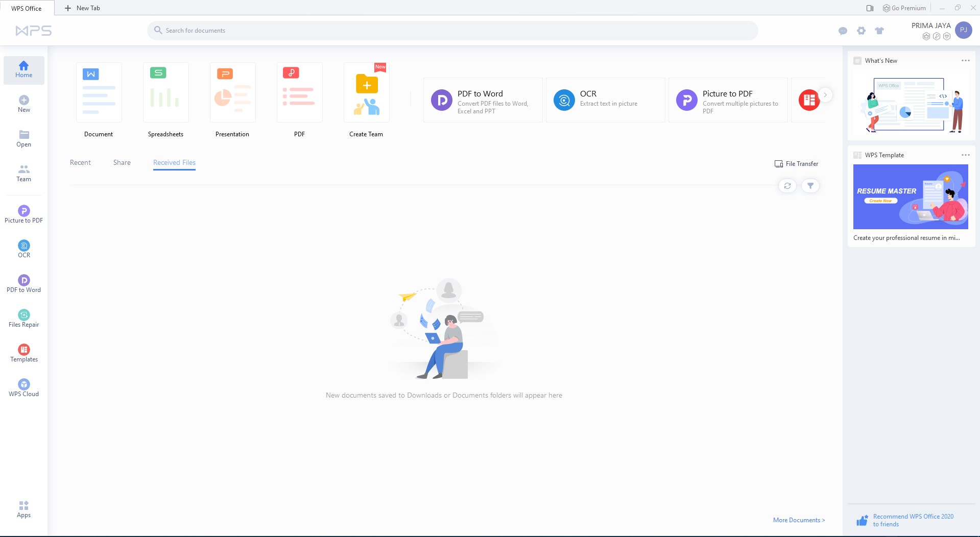
Task: Open Files Repair tool
Action: (24, 319)
